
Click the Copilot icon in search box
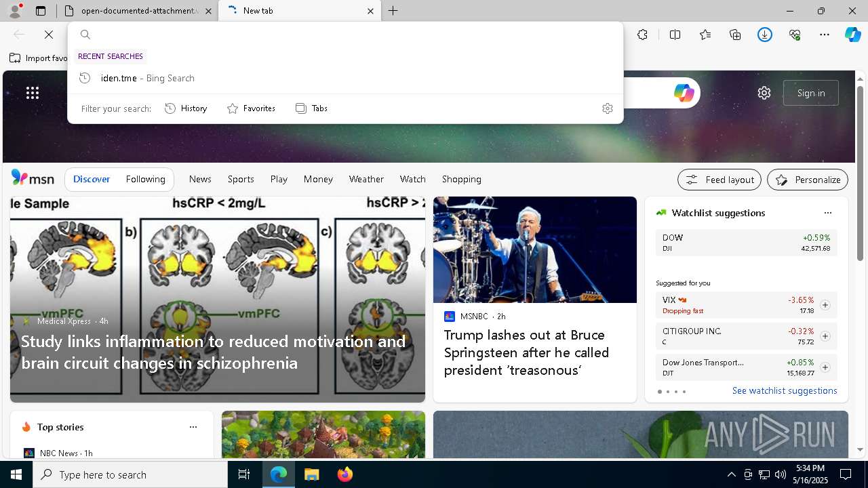tap(684, 93)
